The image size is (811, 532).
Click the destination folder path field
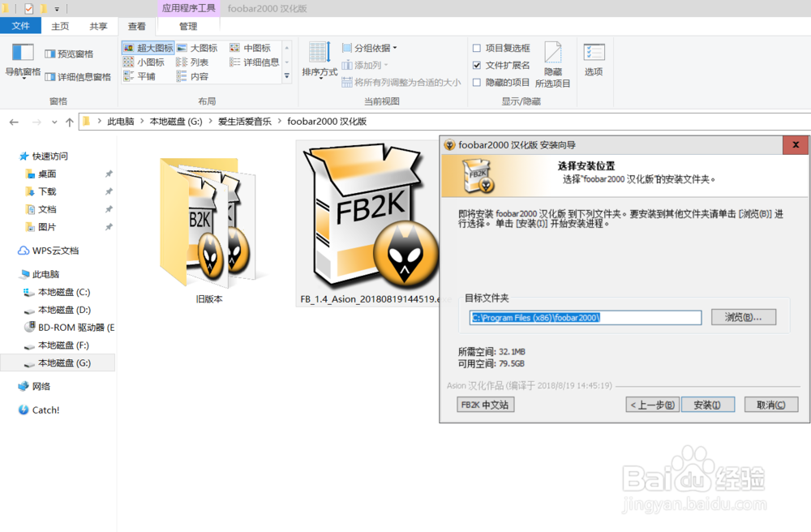(586, 317)
